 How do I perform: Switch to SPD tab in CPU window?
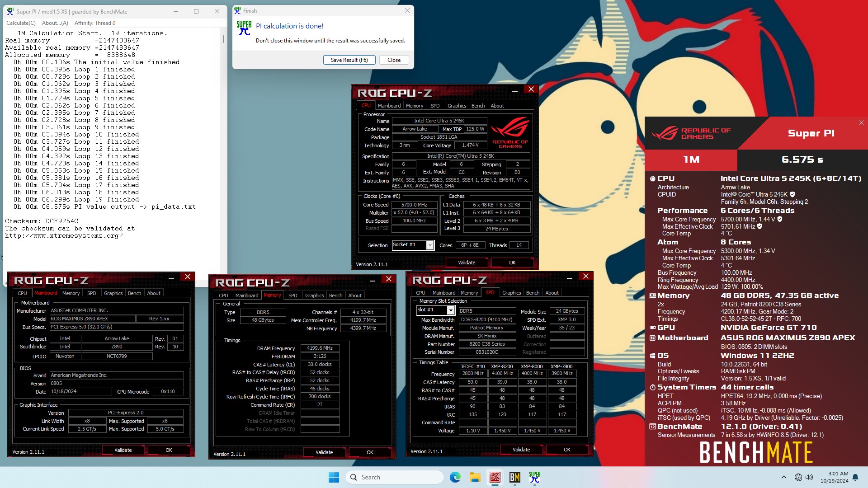coord(435,106)
